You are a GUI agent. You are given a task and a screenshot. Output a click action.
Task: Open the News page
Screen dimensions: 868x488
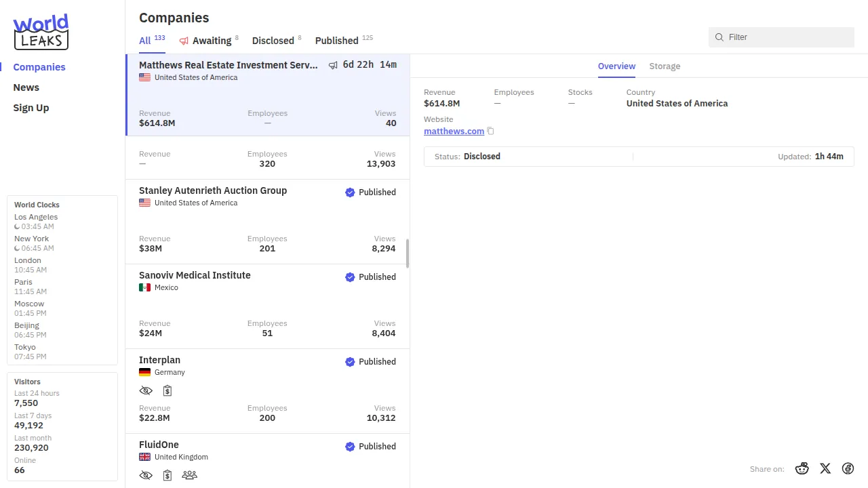point(26,87)
